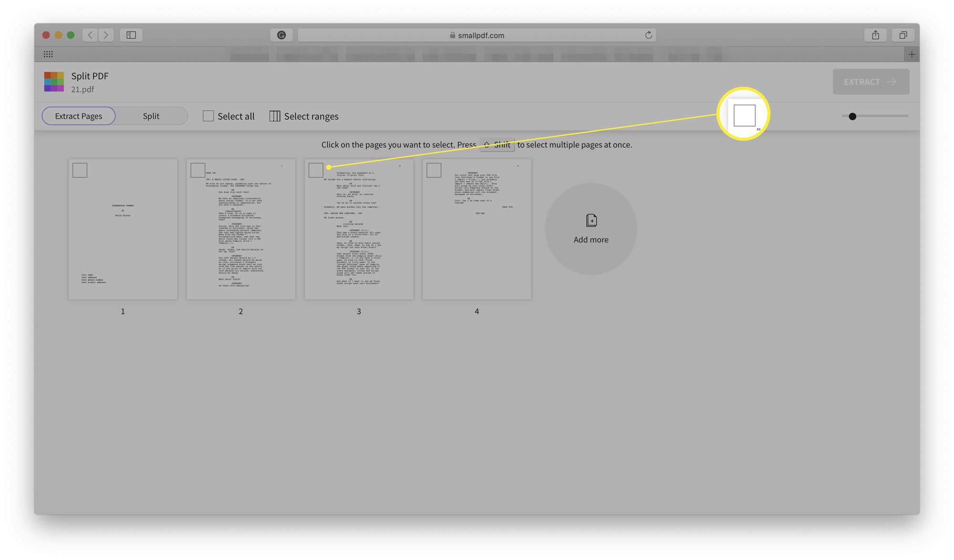Viewport: 954px width, 560px height.
Task: Click Select ranges button
Action: pos(303,115)
